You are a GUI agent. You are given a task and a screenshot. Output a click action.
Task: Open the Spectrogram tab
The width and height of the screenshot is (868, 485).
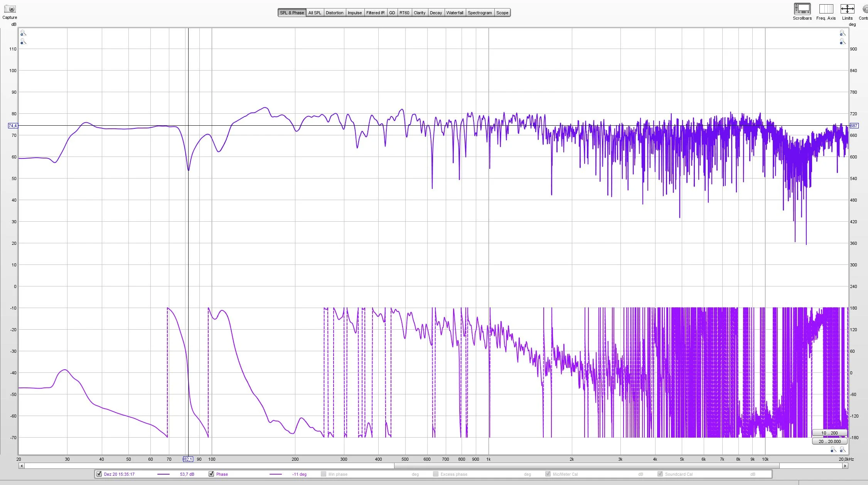[480, 13]
